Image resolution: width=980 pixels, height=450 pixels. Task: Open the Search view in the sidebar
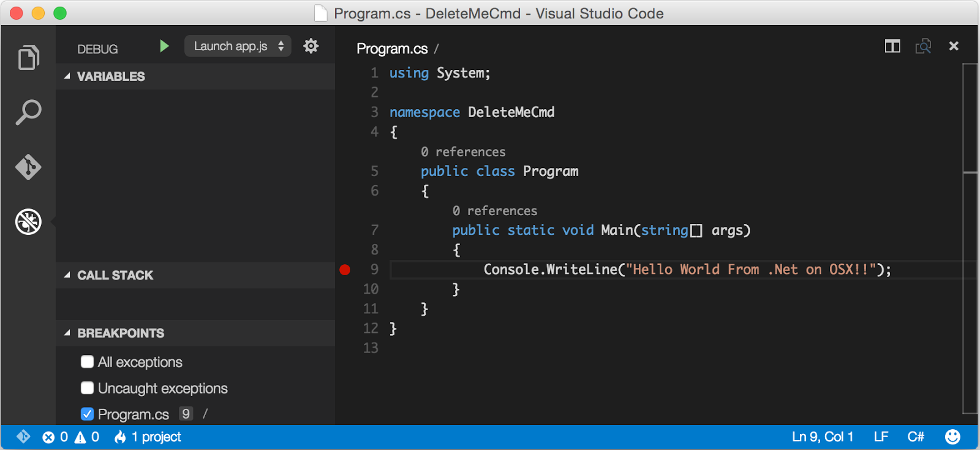28,112
